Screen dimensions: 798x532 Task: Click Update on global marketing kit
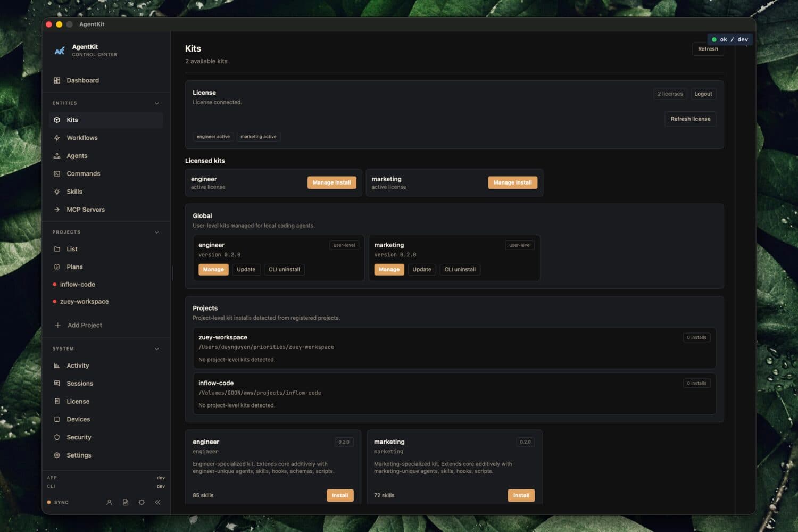point(422,270)
